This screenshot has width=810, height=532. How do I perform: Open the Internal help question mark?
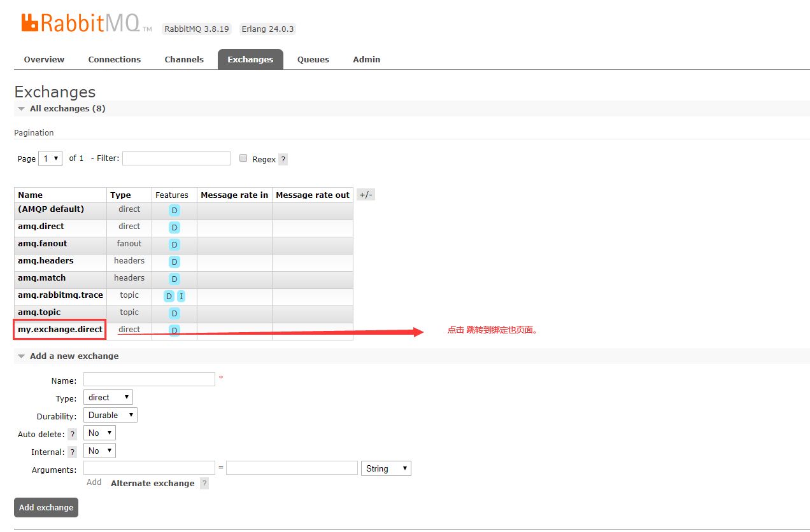point(73,452)
